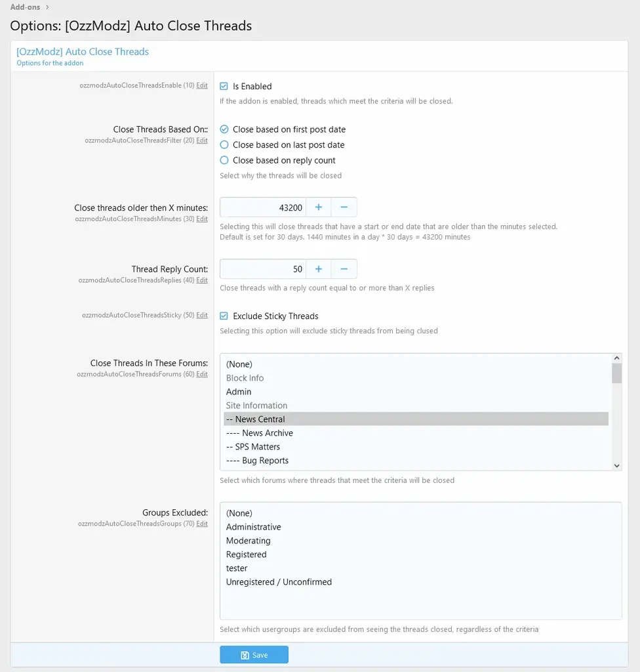Open the Add-ons breadcrumb
This screenshot has width=640, height=672.
pyautogui.click(x=25, y=7)
